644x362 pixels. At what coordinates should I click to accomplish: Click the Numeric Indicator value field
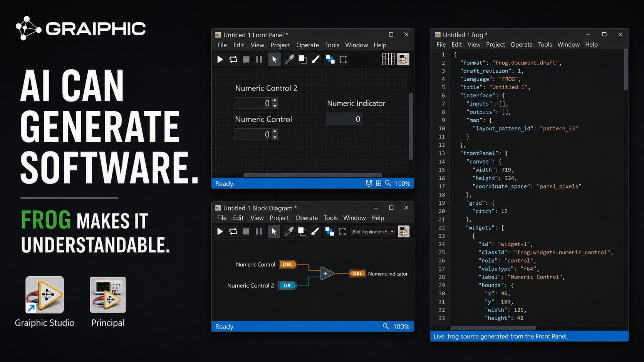pyautogui.click(x=344, y=119)
